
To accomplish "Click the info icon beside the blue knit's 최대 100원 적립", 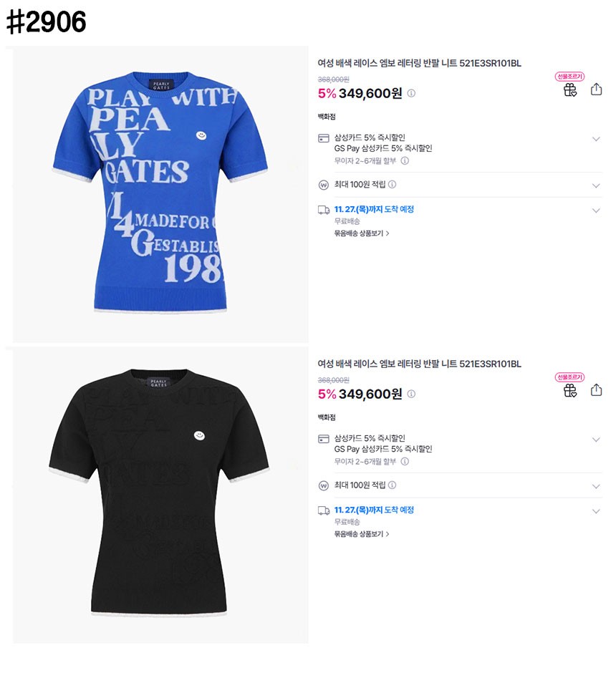I will 392,185.
